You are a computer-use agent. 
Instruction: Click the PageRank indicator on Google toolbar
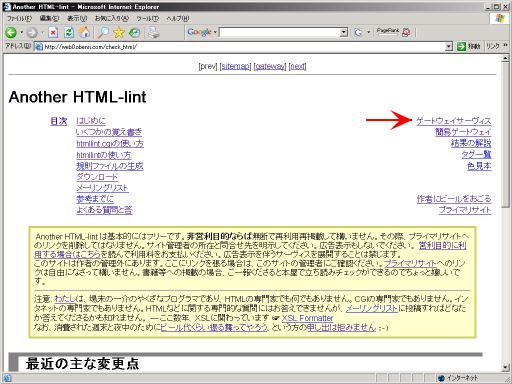tap(388, 32)
